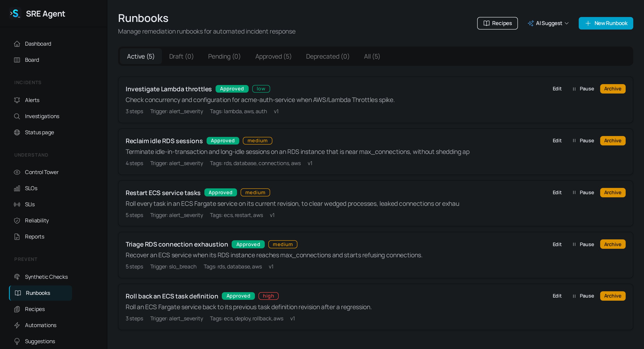The height and width of the screenshot is (349, 644).
Task: Select the All (5) tab
Action: click(372, 57)
